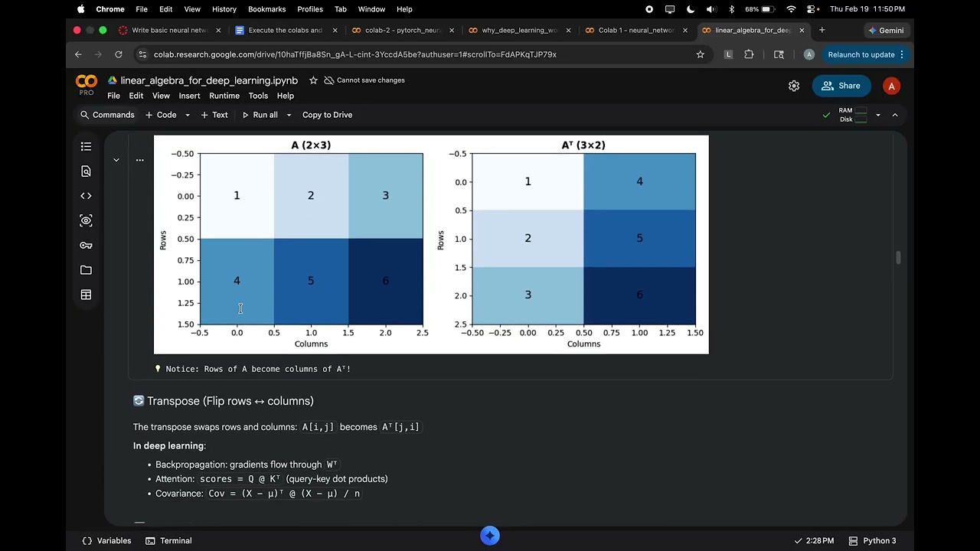Open the Commands palette button
The height and width of the screenshot is (551, 980).
click(107, 115)
